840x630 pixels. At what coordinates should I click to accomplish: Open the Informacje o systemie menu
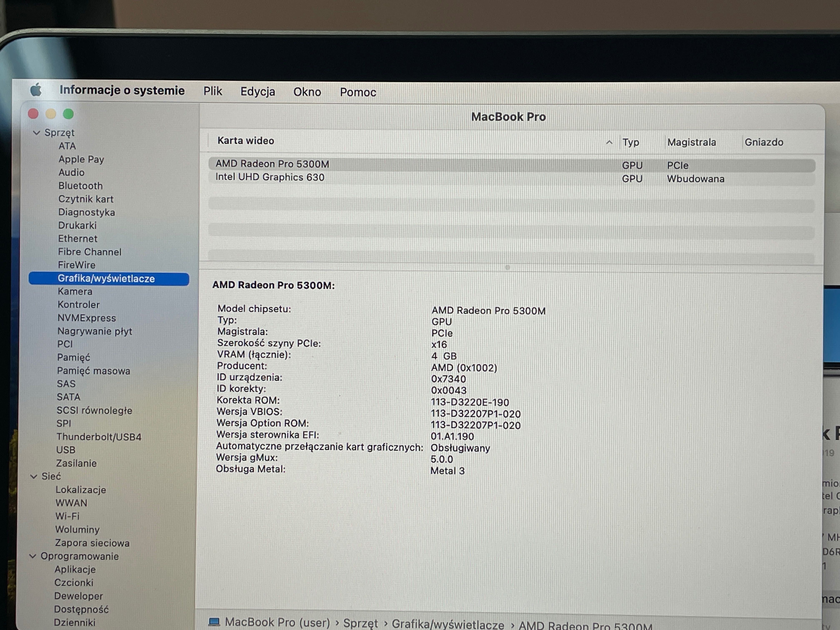[x=122, y=90]
